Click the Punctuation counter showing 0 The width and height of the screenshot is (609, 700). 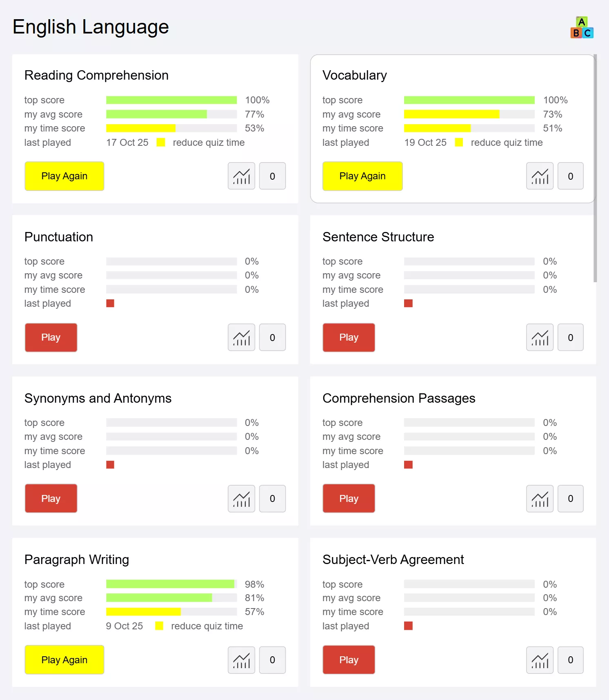272,337
